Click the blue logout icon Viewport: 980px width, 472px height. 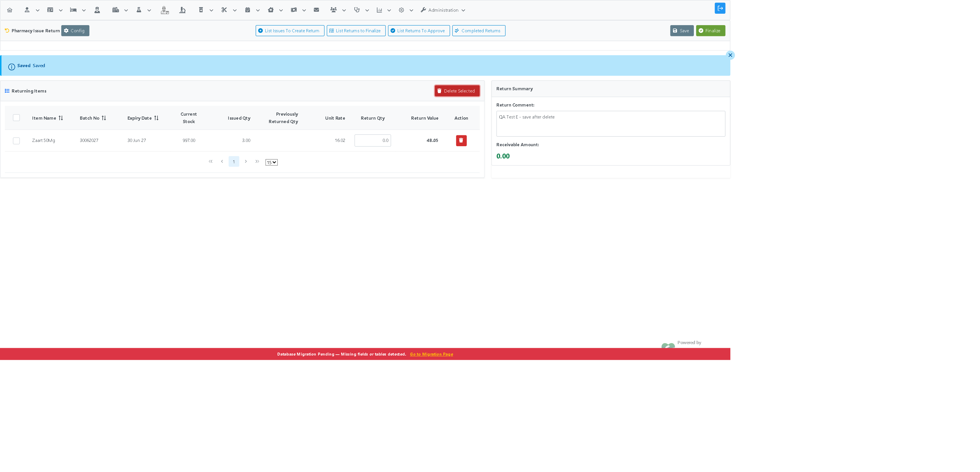click(720, 8)
